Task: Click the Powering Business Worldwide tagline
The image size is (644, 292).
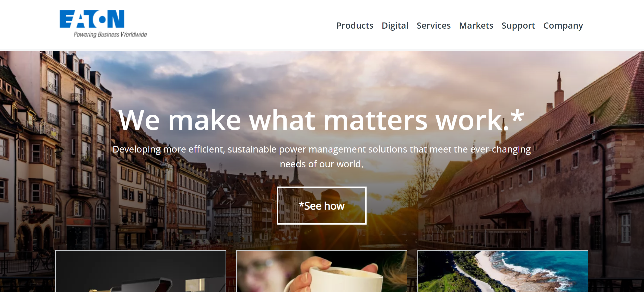Action: [x=110, y=34]
